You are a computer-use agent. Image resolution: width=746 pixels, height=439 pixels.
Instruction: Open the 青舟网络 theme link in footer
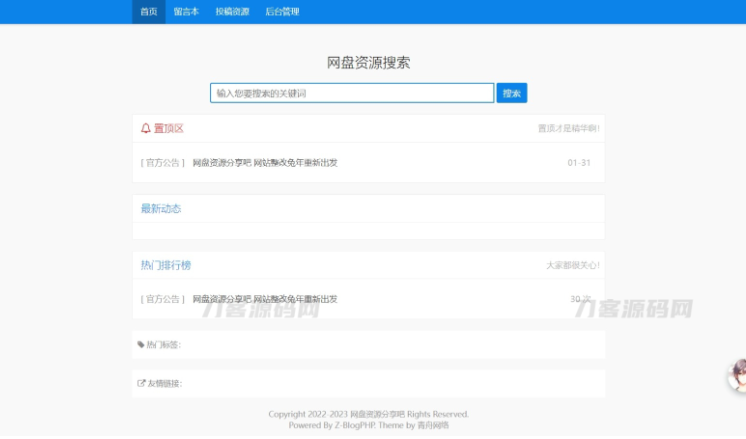tap(433, 425)
